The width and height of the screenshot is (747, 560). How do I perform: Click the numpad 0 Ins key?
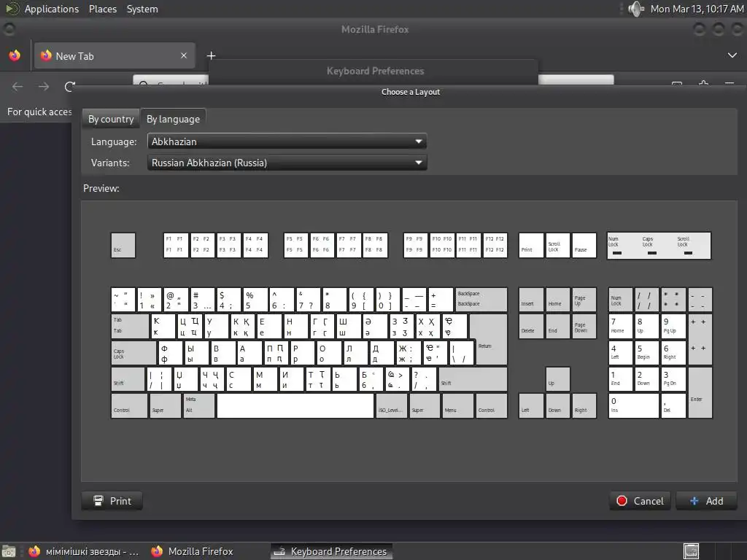(634, 405)
